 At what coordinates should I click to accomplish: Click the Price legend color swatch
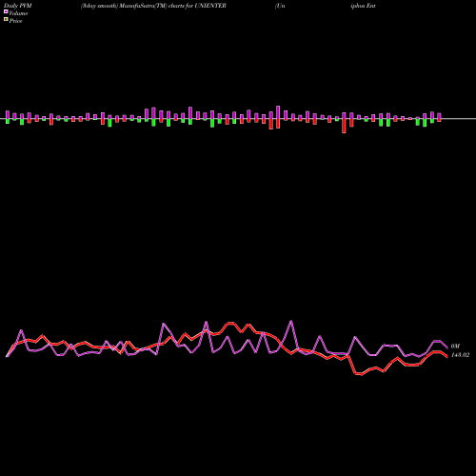[6, 20]
